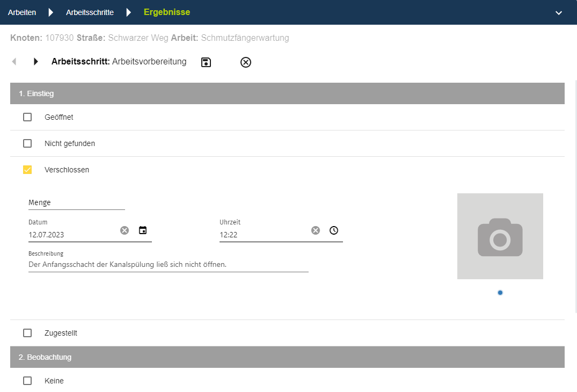Clear the Datum field value
Viewport: 577px width, 392px height.
(x=125, y=230)
